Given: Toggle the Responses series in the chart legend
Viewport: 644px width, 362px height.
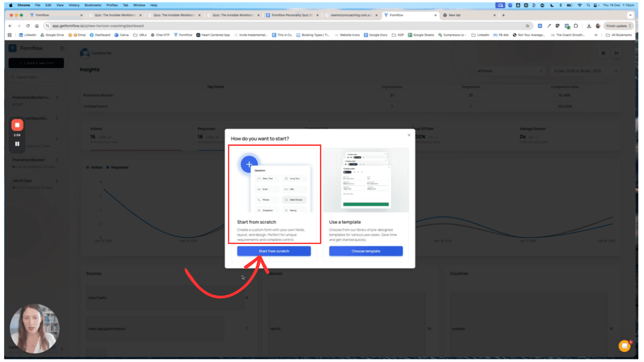Looking at the screenshot, I should (117, 167).
